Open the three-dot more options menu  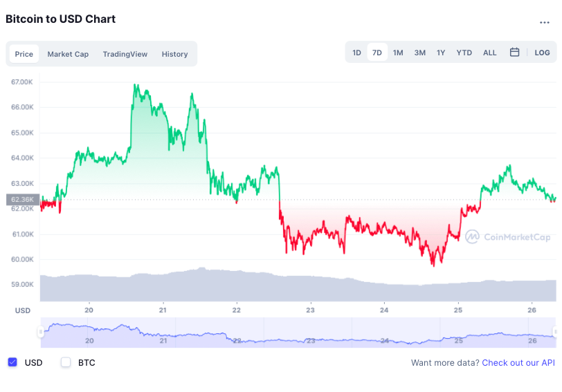pyautogui.click(x=544, y=23)
